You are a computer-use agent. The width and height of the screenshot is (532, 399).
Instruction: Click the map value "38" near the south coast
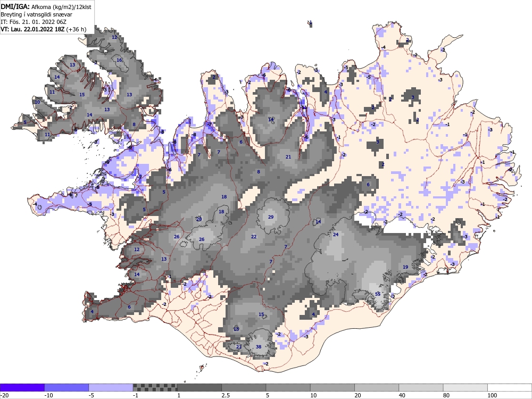259,347
